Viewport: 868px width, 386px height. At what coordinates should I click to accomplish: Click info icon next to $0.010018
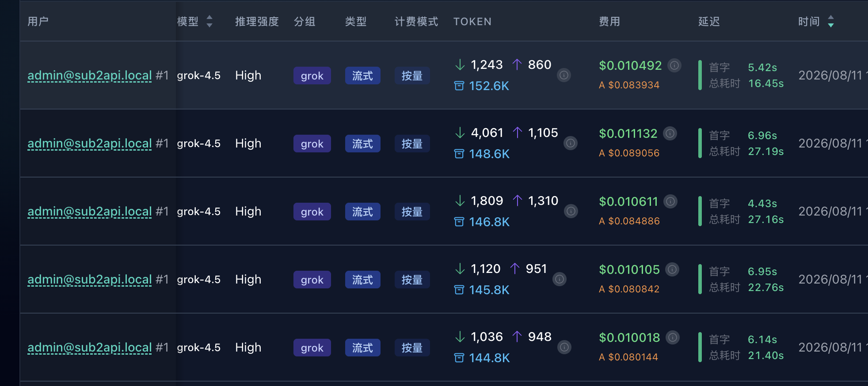(673, 337)
